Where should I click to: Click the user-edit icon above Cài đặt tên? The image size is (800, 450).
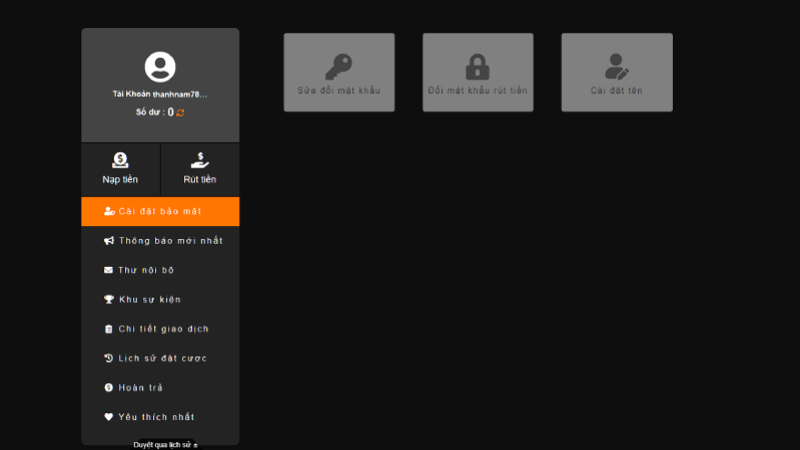tap(616, 66)
